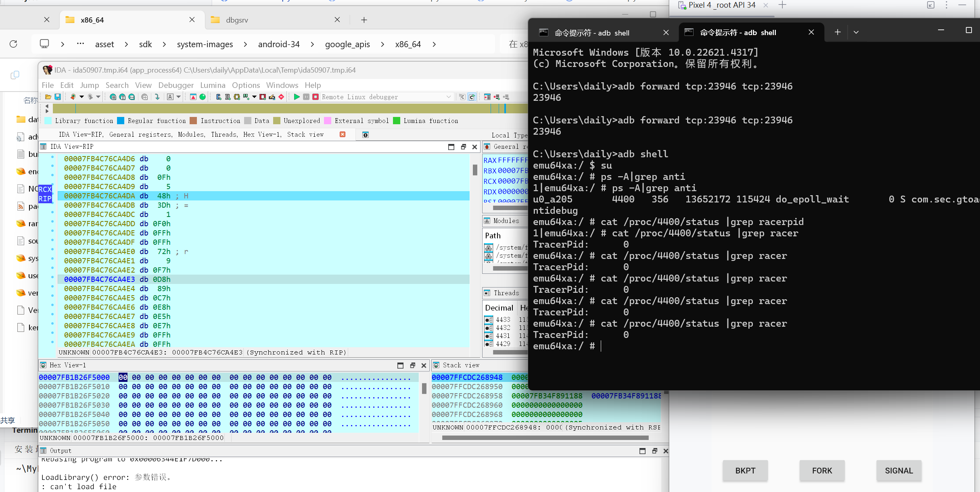This screenshot has height=492, width=980.
Task: Expand the terminal new tab profile dropdown
Action: point(856,32)
